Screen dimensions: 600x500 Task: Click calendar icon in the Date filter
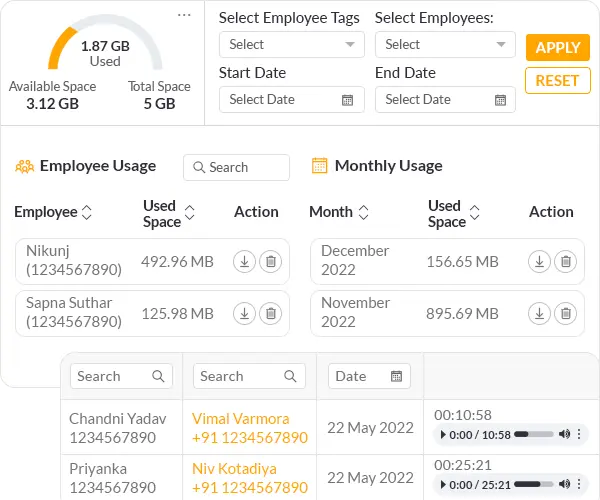click(x=396, y=376)
